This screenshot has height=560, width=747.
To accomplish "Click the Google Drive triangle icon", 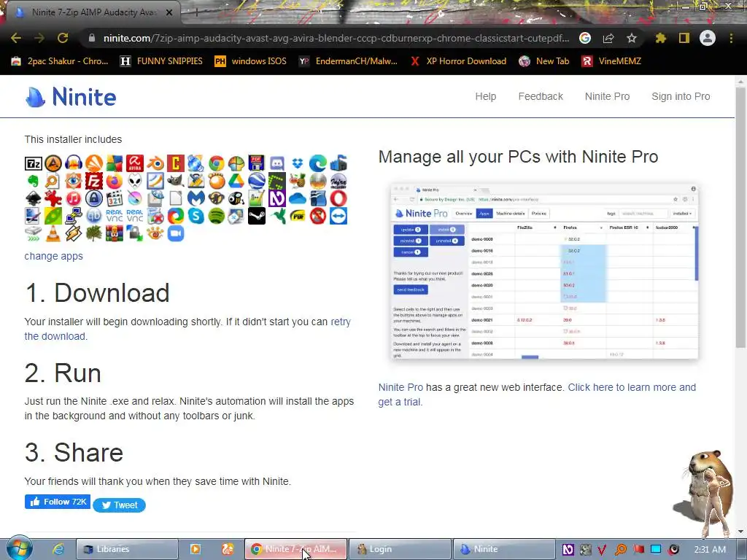I will tap(237, 182).
